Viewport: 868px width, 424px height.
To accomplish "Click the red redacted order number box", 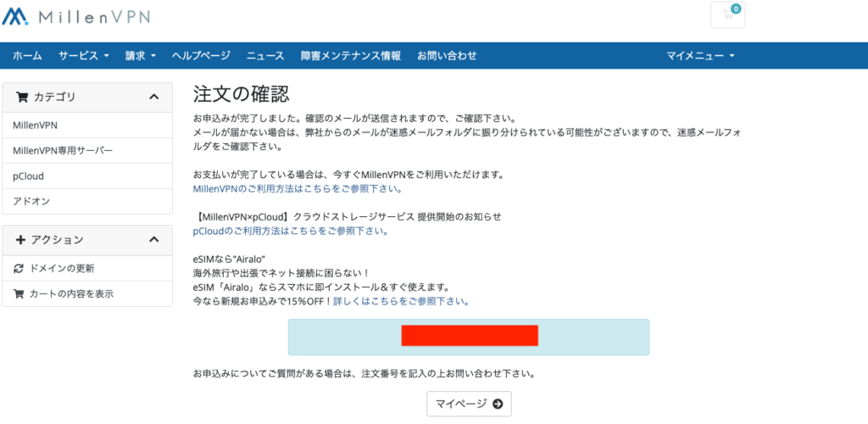I will coord(469,336).
